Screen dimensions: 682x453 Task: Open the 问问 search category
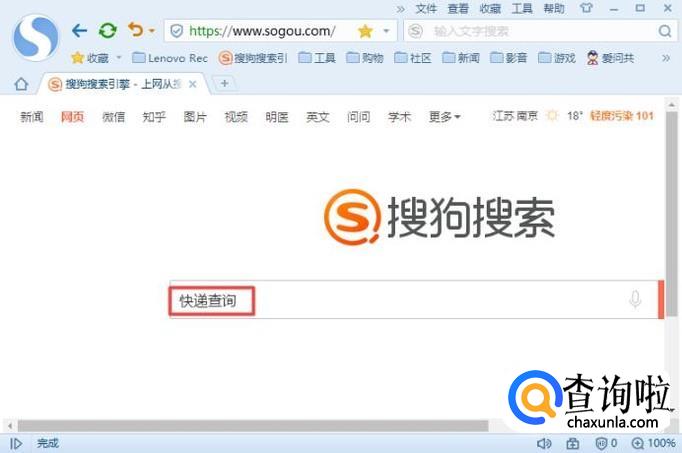pos(358,117)
